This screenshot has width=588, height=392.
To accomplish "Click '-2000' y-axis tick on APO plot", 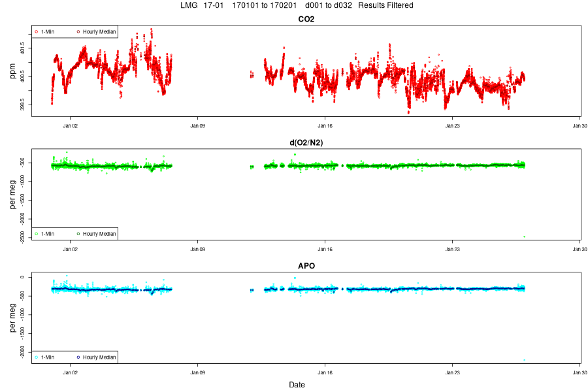I will [22, 352].
